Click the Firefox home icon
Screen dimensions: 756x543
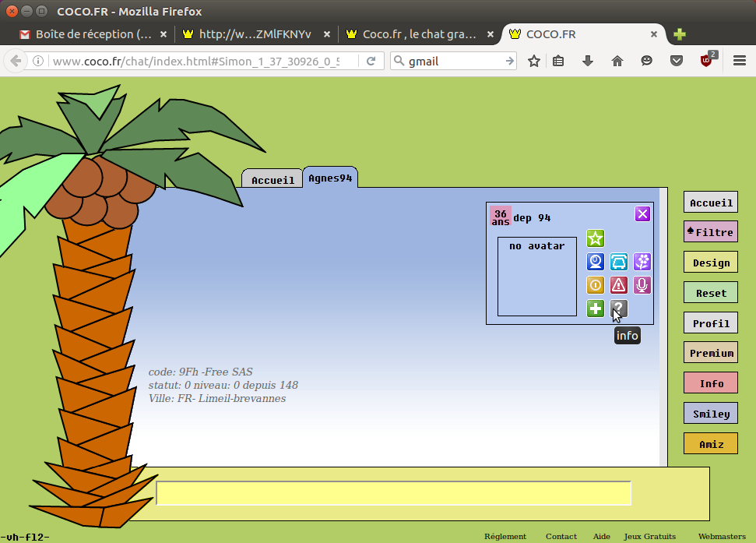[617, 62]
